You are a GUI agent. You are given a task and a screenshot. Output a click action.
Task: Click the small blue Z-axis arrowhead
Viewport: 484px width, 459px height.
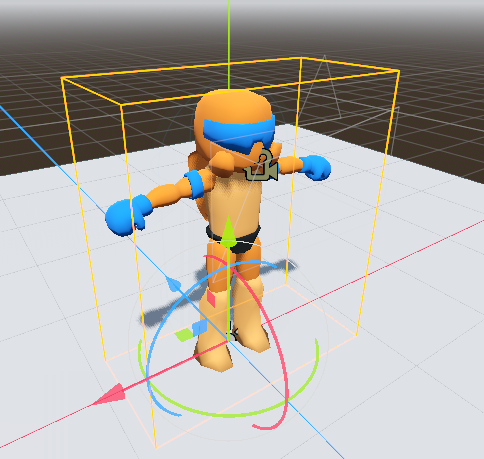[x=173, y=284]
